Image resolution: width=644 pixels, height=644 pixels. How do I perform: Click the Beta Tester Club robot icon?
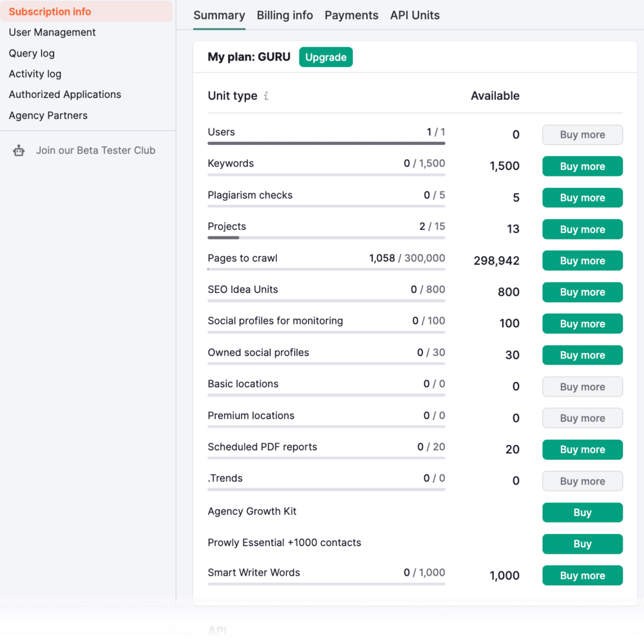point(19,150)
